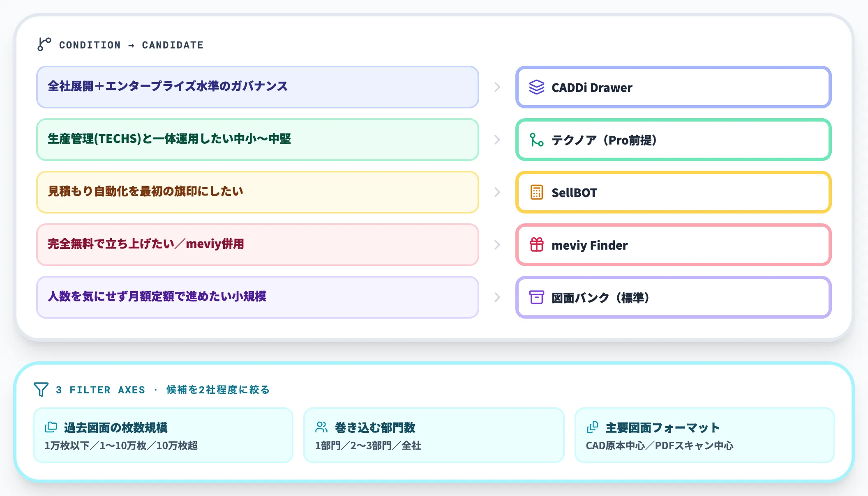Click the 巻き込む部門数 filter axis title
Screen dimensions: 868x496
tap(375, 427)
